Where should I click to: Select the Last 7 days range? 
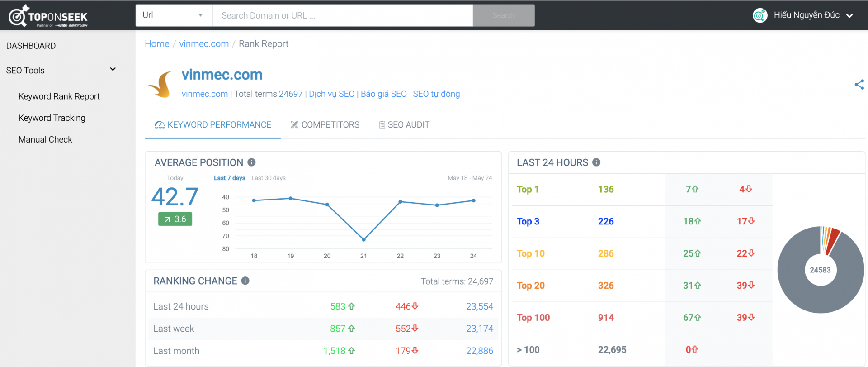tap(229, 178)
